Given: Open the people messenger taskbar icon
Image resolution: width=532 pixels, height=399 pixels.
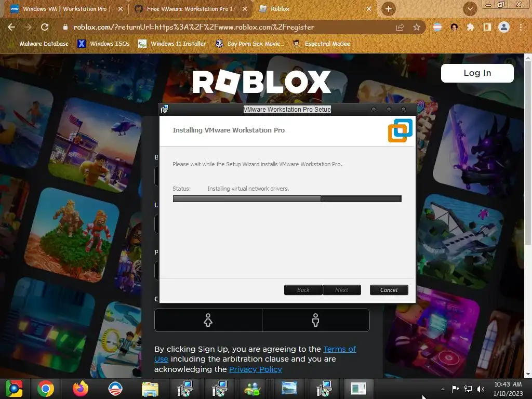Looking at the screenshot, I should pyautogui.click(x=253, y=389).
